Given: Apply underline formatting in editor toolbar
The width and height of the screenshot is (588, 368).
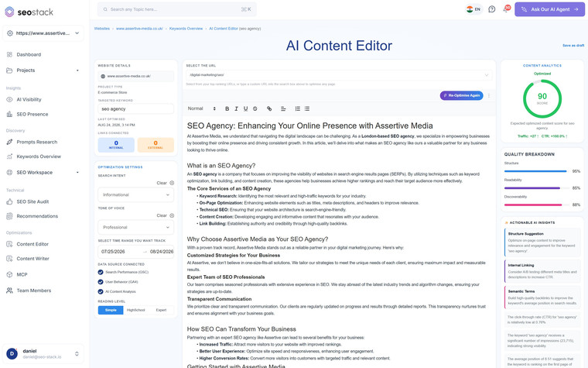Looking at the screenshot, I should coord(245,108).
